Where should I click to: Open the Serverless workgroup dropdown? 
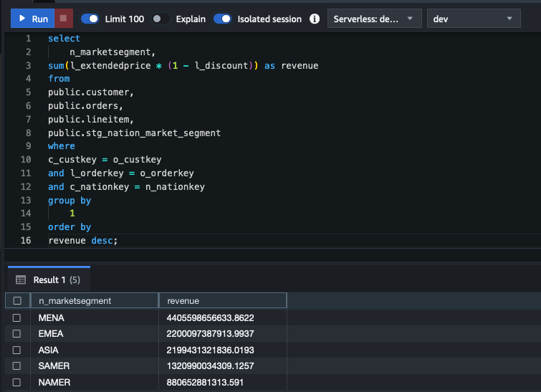click(374, 19)
